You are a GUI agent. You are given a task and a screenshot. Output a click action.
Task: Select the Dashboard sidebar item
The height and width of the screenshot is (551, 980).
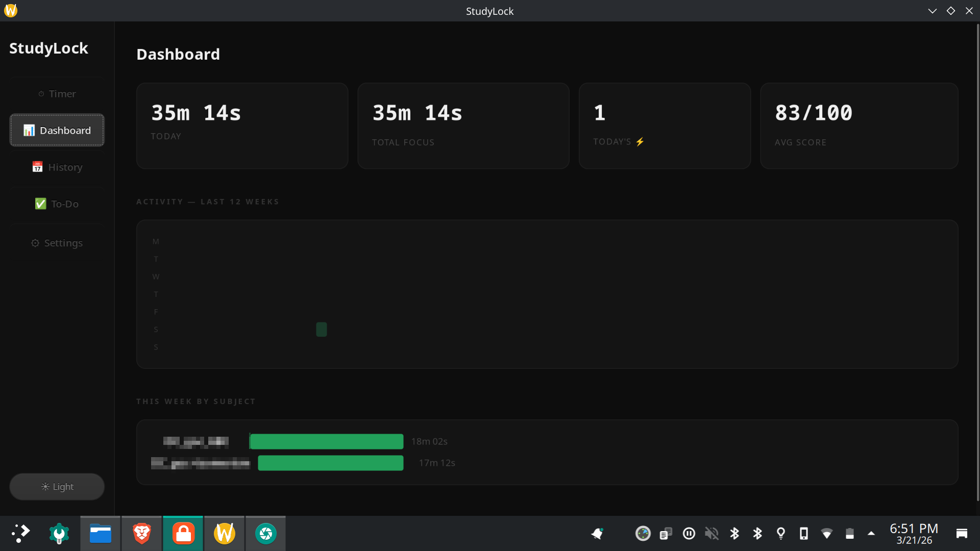pos(57,131)
